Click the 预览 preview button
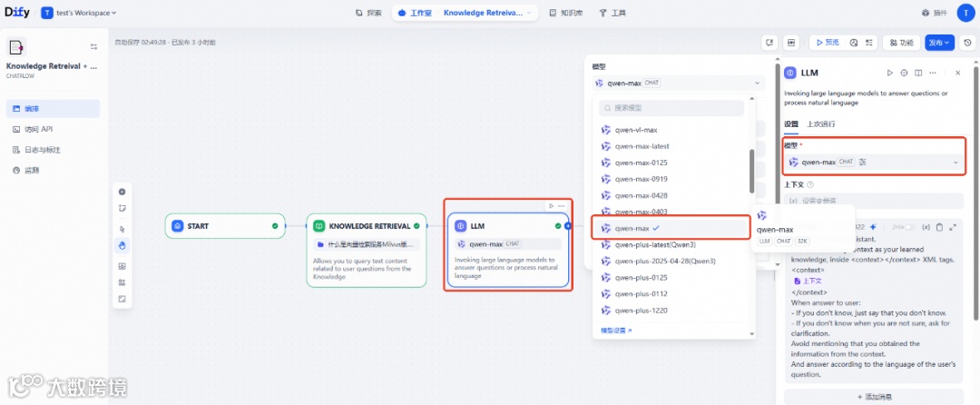The image size is (980, 405). [x=828, y=43]
